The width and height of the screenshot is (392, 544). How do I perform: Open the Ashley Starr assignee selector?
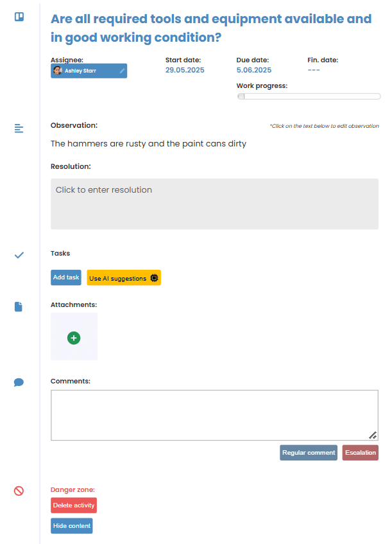(89, 71)
